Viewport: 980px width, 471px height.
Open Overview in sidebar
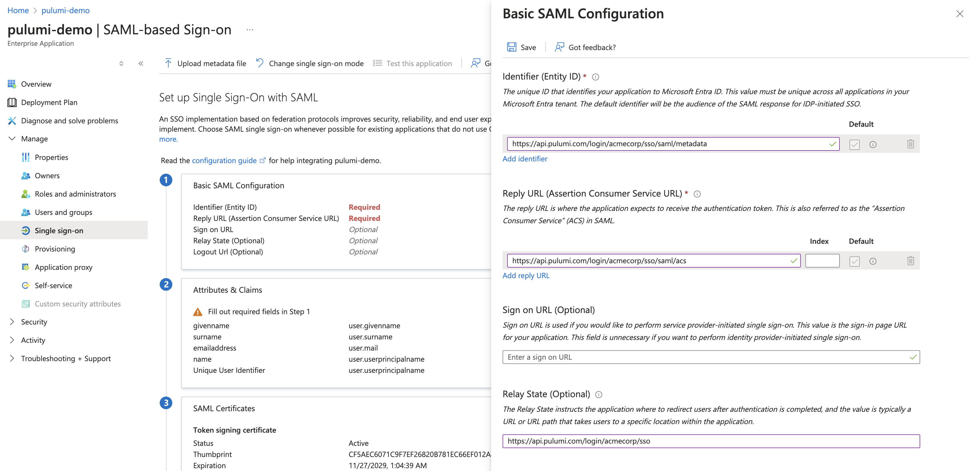coord(36,84)
